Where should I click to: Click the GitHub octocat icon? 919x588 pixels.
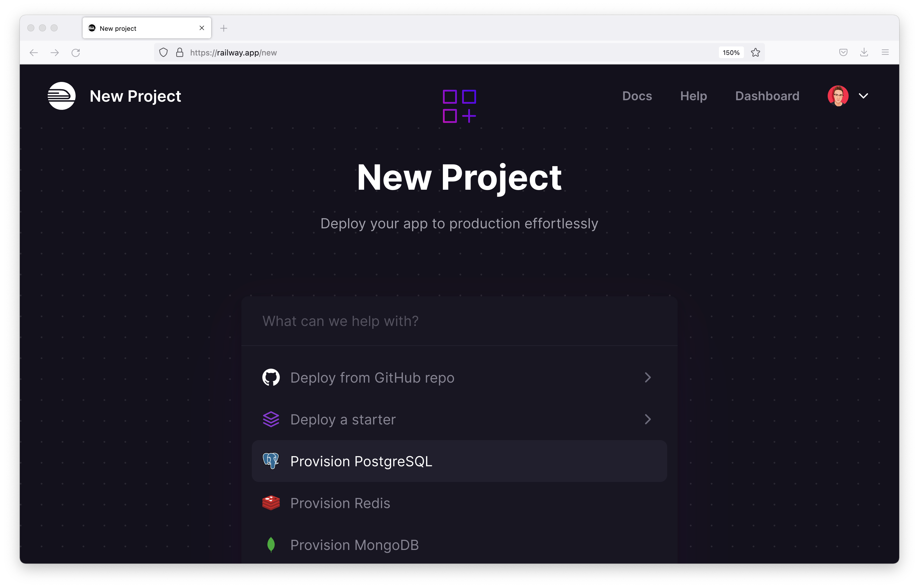tap(271, 377)
